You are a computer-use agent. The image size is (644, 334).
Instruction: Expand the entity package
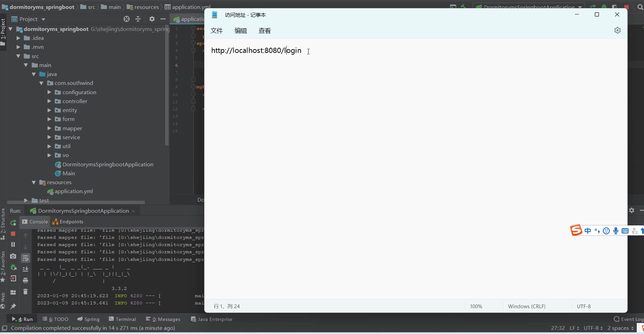pos(49,110)
